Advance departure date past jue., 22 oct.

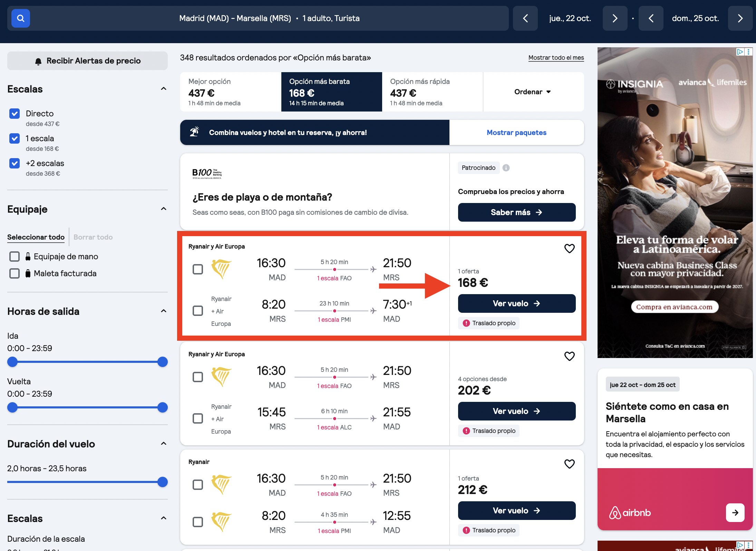(x=615, y=18)
